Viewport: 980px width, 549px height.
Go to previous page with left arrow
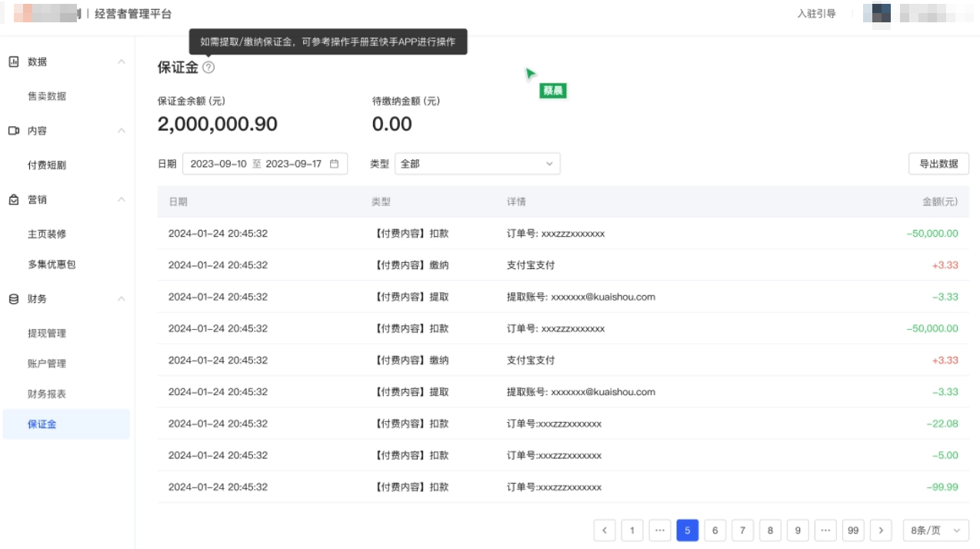click(605, 531)
